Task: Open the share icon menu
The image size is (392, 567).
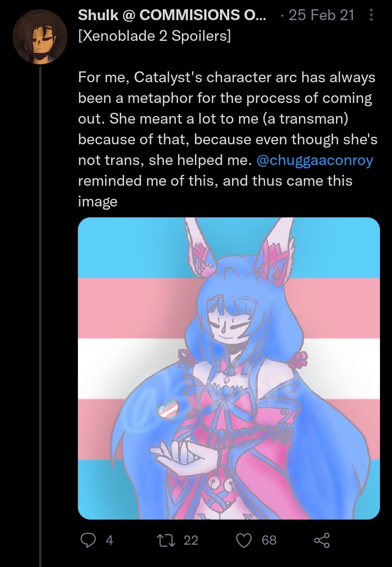Action: pyautogui.click(x=322, y=540)
